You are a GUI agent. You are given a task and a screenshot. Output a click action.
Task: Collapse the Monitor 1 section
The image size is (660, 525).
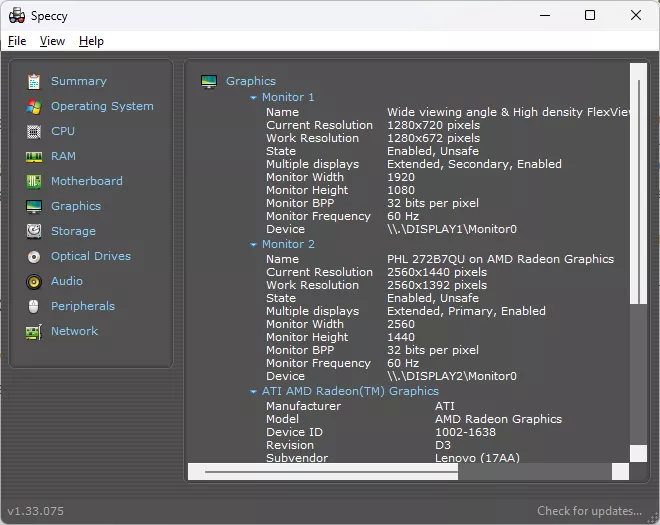click(x=254, y=98)
